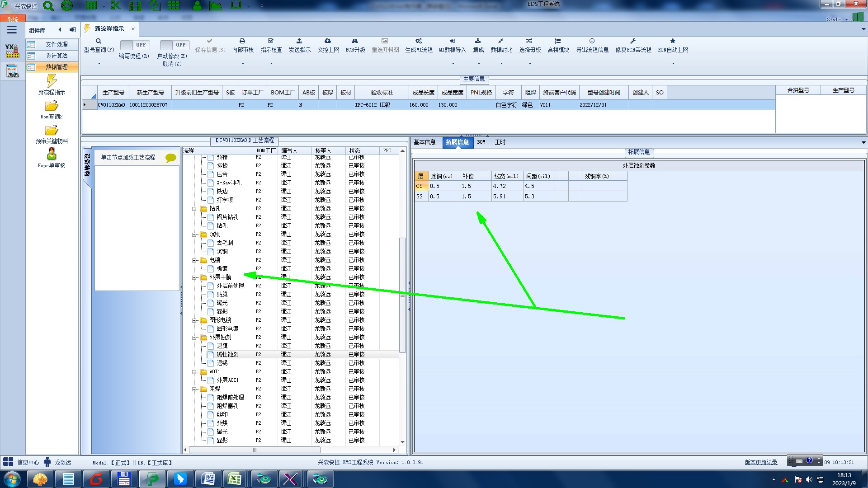This screenshot has width=868, height=488.
Task: Click the YX factory sidebar icon
Action: pyautogui.click(x=12, y=51)
